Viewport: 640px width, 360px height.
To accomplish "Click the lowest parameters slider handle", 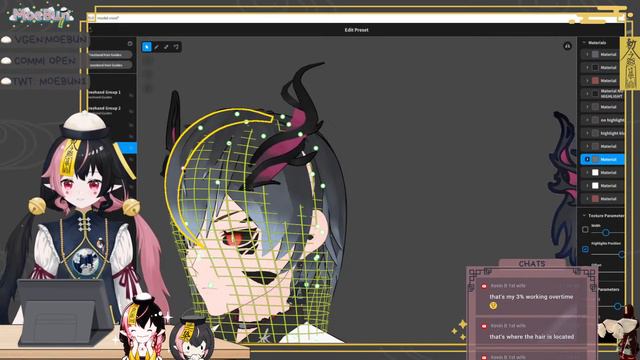I will (x=617, y=306).
